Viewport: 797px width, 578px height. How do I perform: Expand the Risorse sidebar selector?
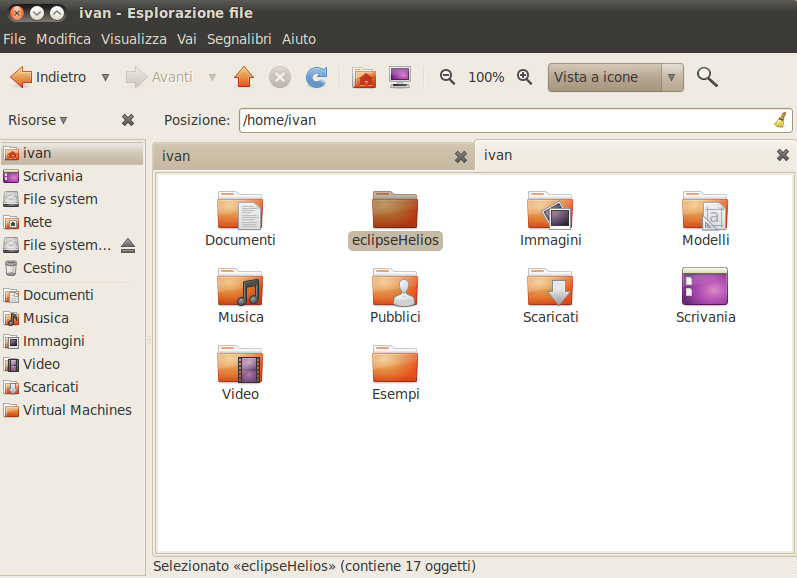pos(38,120)
